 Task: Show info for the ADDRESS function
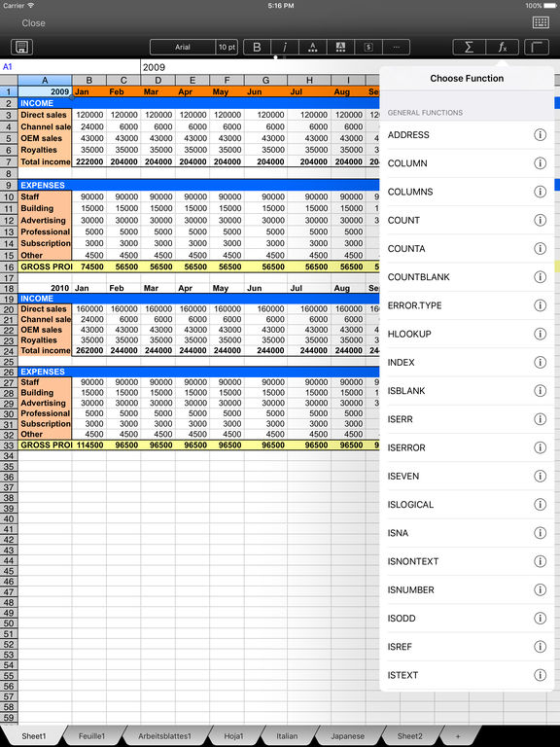pos(540,135)
